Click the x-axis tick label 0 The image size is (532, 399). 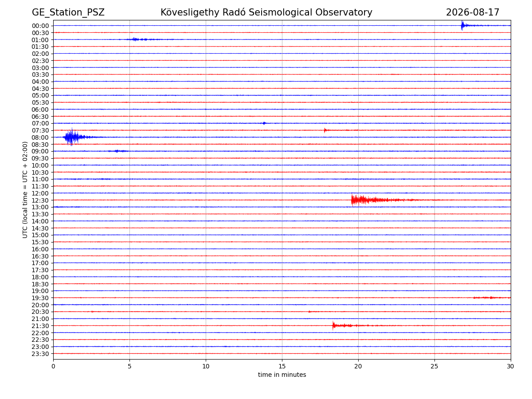point(53,367)
